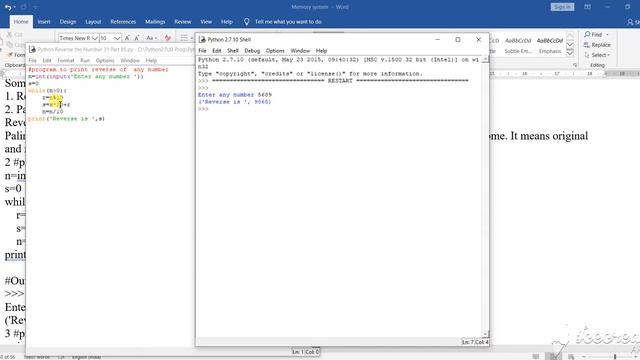
Task: Click the Ln: 7 Col: 4 shell status
Action: coord(475,342)
